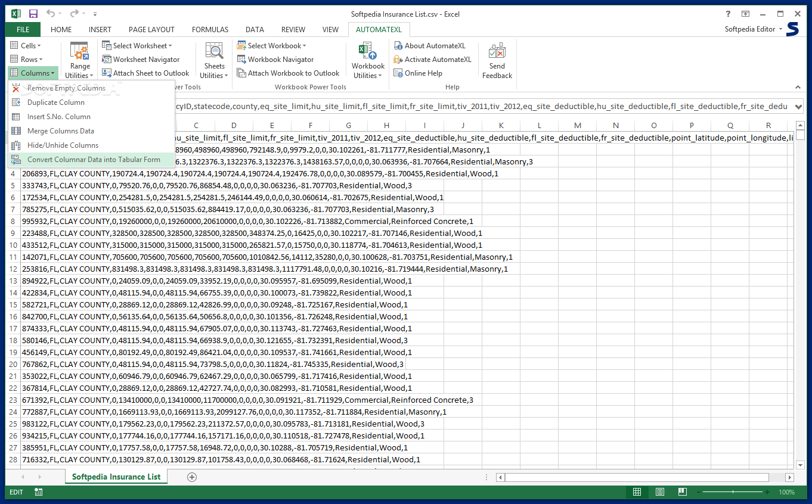Image resolution: width=812 pixels, height=504 pixels.
Task: Switch to the FORMULAS tab
Action: tap(210, 29)
